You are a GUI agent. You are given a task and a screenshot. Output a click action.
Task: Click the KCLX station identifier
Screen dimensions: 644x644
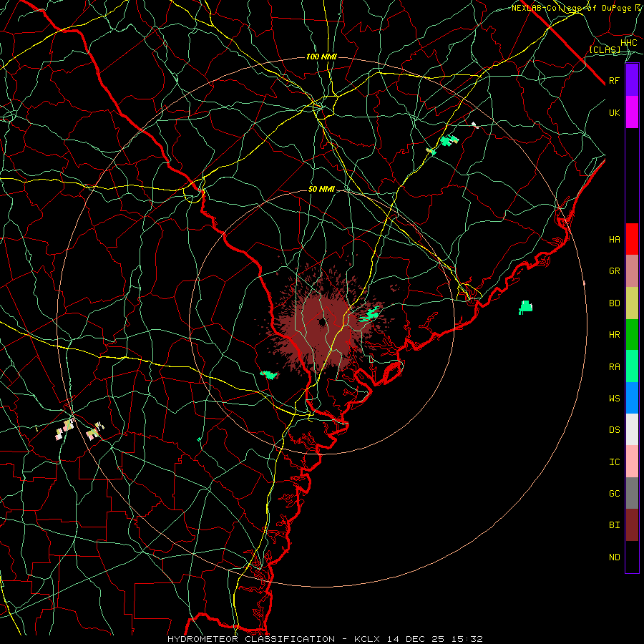pos(367,639)
